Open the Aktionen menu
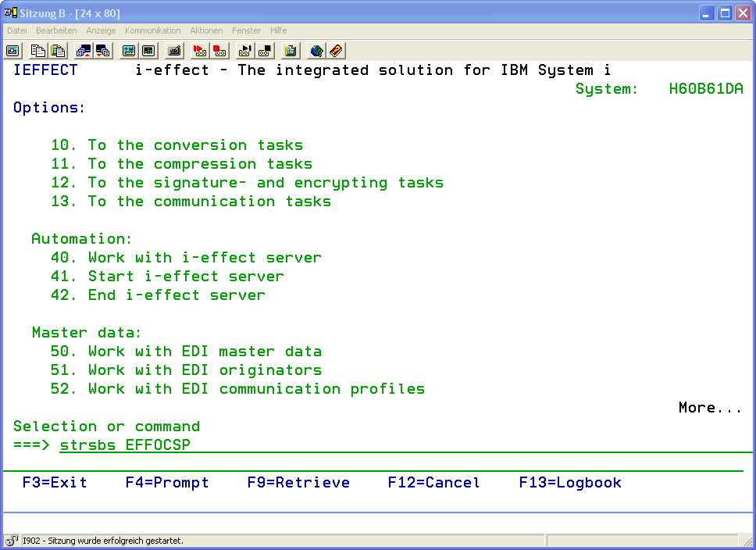 pyautogui.click(x=206, y=30)
